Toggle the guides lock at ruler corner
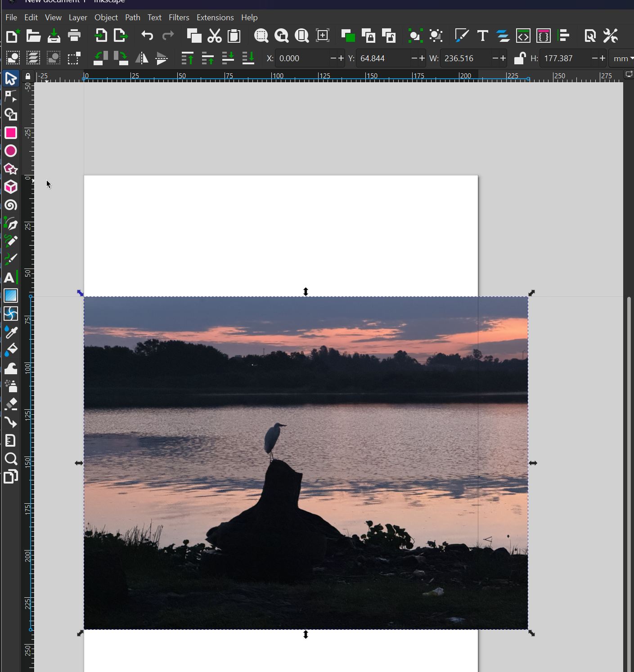The image size is (634, 672). (x=28, y=76)
